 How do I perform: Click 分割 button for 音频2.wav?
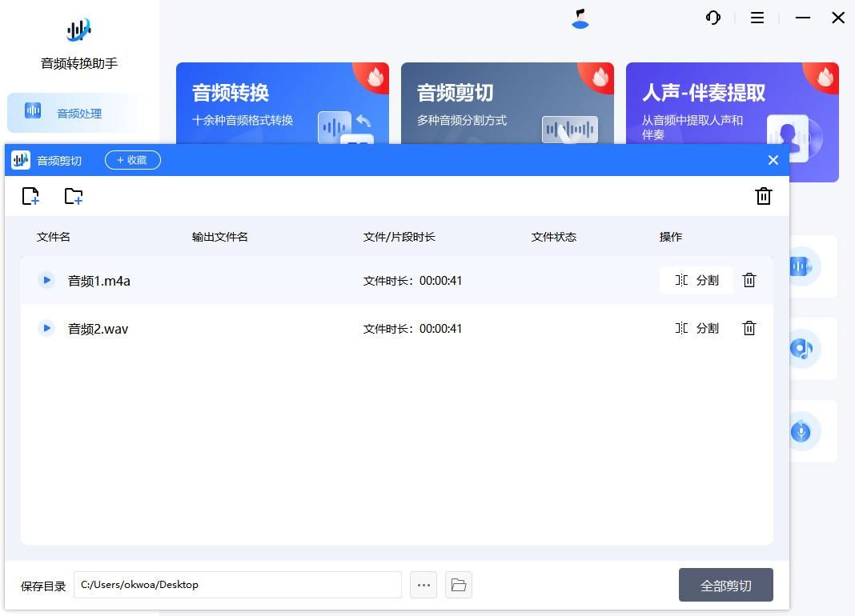tap(696, 328)
